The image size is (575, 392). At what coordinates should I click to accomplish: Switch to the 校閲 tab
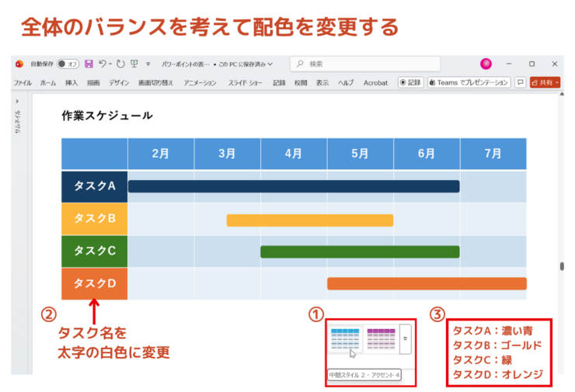coord(301,83)
